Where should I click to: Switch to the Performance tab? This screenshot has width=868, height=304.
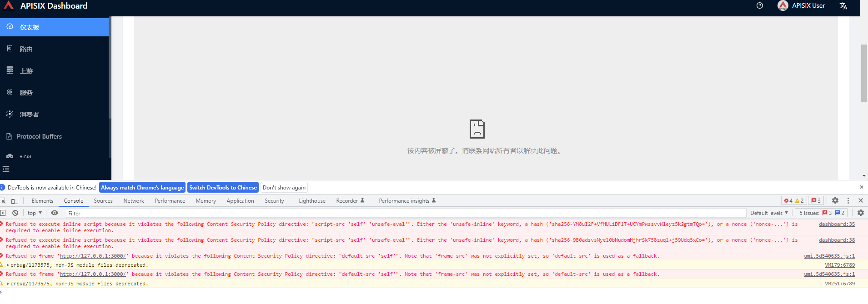pyautogui.click(x=170, y=201)
